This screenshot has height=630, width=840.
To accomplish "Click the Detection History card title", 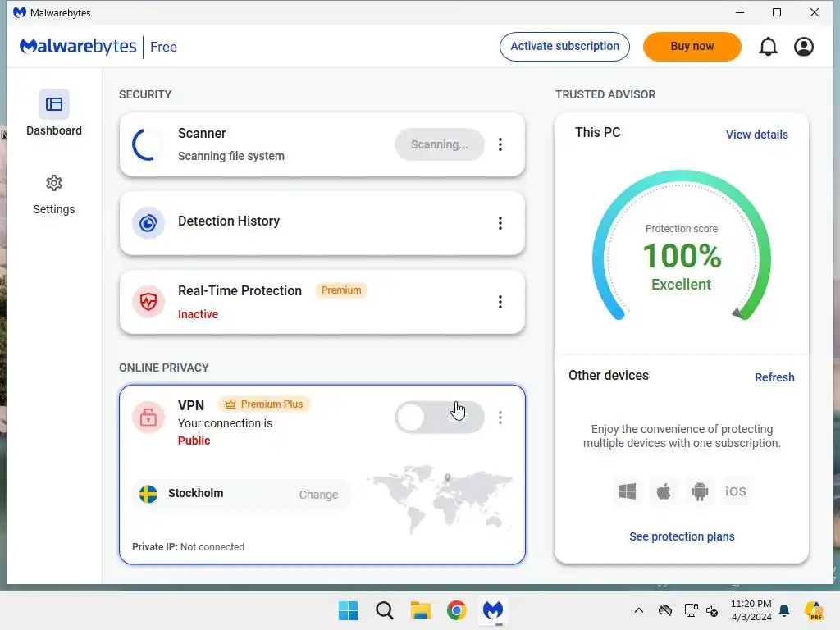I will pos(229,221).
